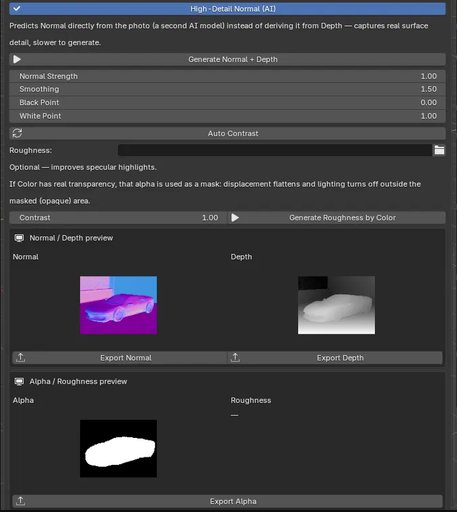Click the Export Depth button
This screenshot has height=512, width=457.
coord(335,358)
